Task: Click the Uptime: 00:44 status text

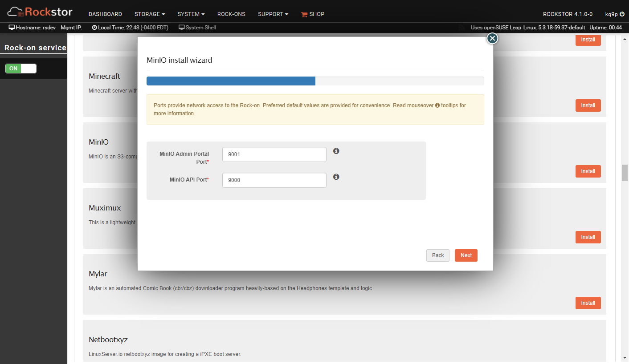Action: coord(605,28)
